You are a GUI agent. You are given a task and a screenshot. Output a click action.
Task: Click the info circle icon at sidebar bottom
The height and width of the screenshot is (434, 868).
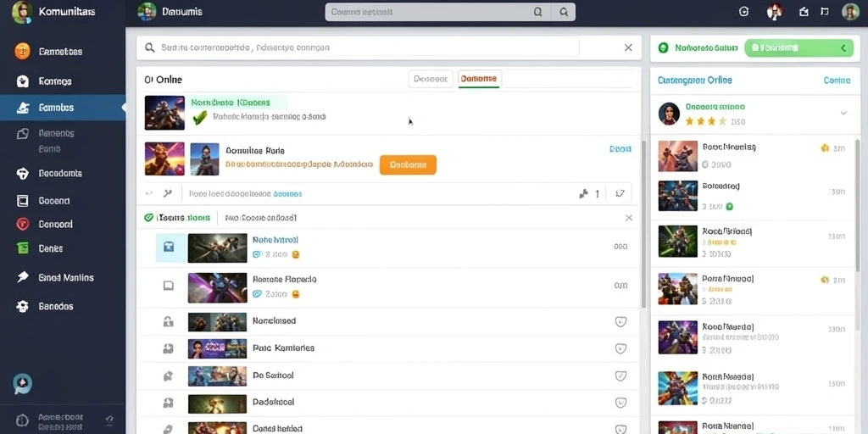pyautogui.click(x=22, y=420)
